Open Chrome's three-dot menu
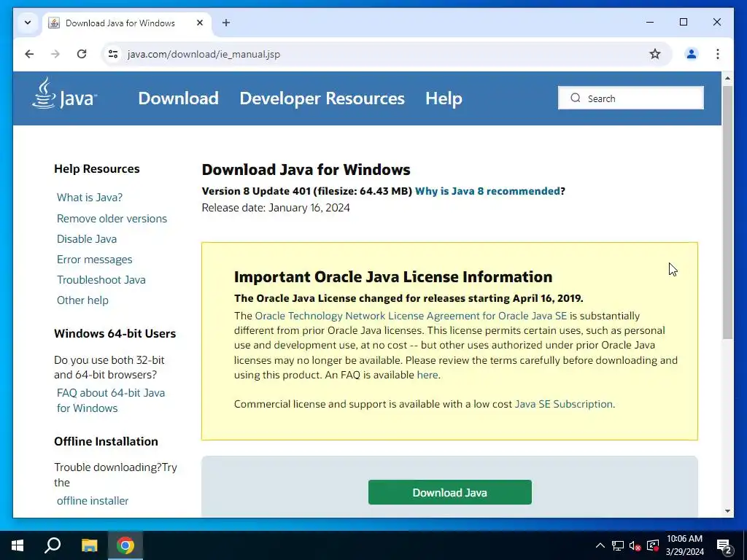 pyautogui.click(x=718, y=54)
